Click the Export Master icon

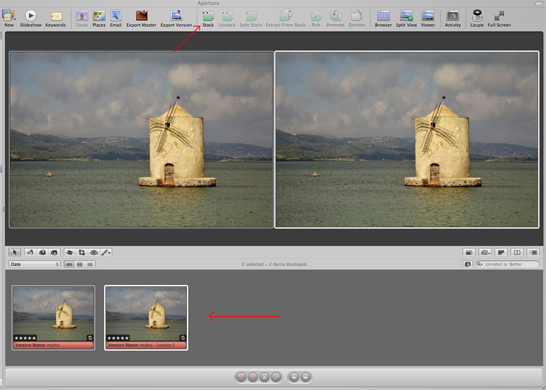(x=141, y=18)
